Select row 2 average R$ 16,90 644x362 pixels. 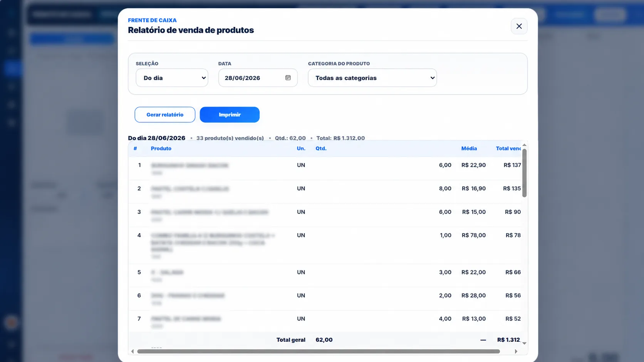(473, 189)
